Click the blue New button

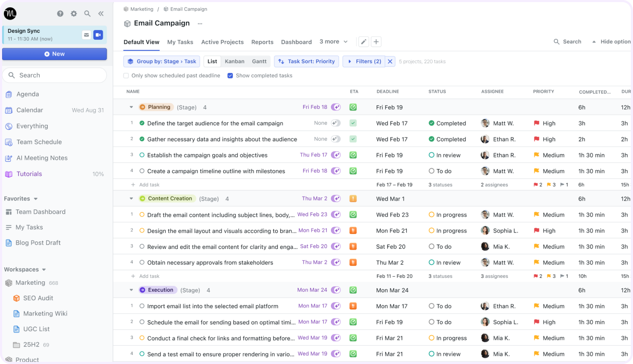tap(55, 54)
